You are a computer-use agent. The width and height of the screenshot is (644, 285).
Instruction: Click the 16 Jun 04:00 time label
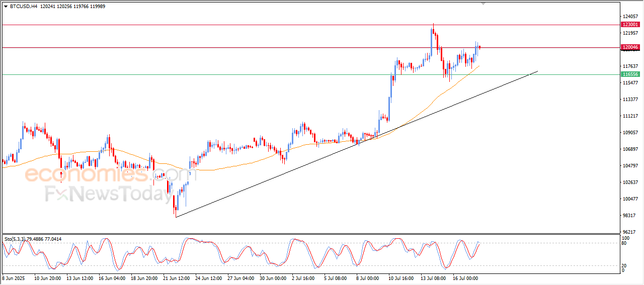[x=112, y=277]
